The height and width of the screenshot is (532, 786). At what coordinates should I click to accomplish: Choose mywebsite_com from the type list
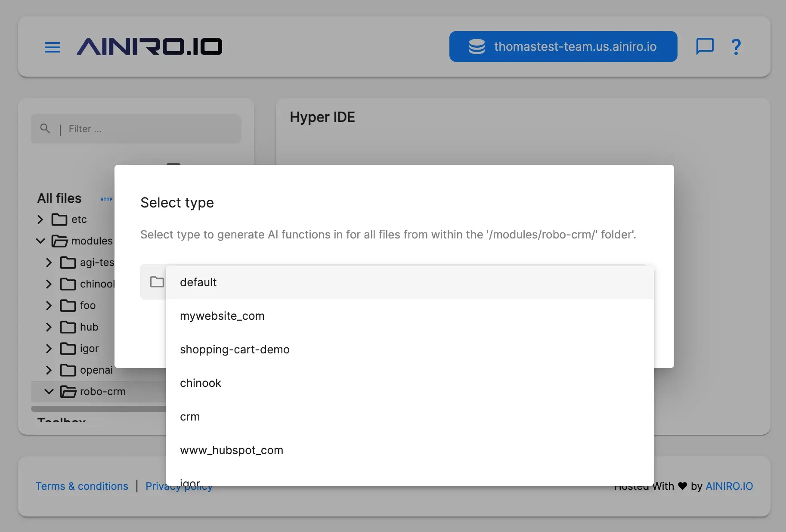pyautogui.click(x=222, y=316)
